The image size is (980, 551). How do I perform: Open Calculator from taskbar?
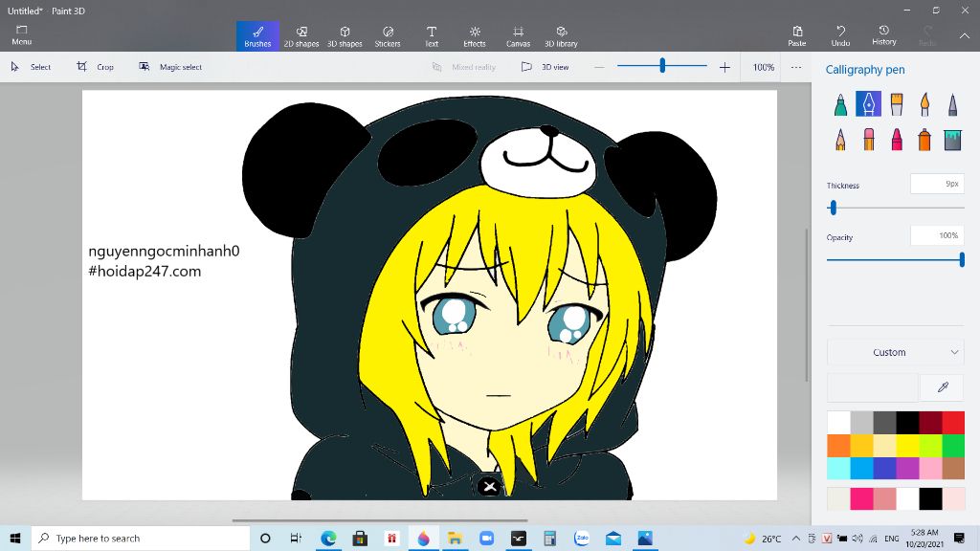coord(549,538)
